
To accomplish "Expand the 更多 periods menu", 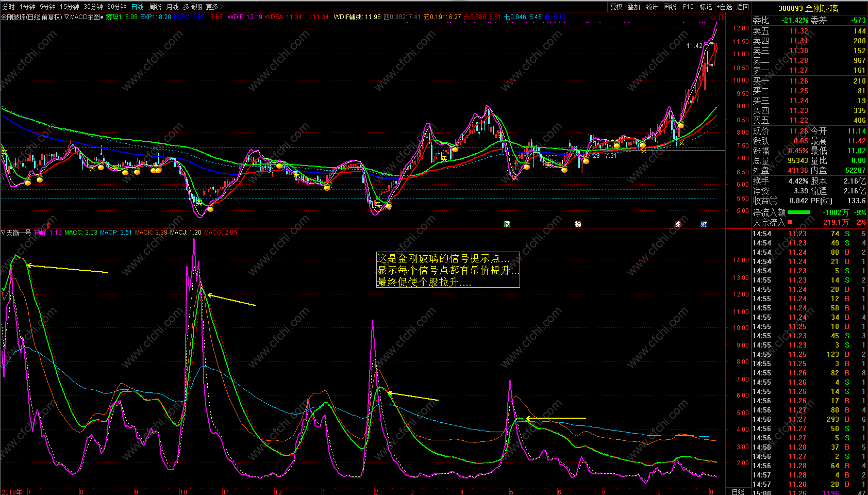I will 214,7.
